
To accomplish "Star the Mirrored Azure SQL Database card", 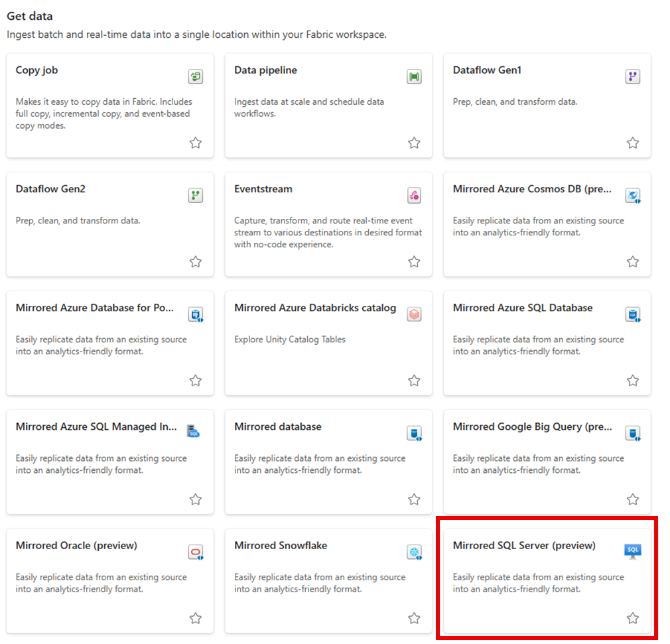I will tap(633, 380).
